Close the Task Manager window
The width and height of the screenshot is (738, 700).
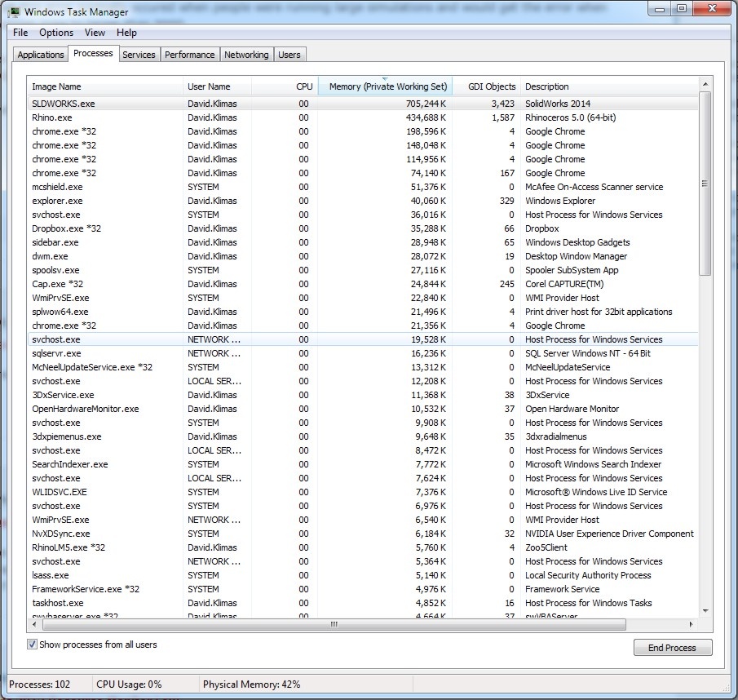click(713, 9)
